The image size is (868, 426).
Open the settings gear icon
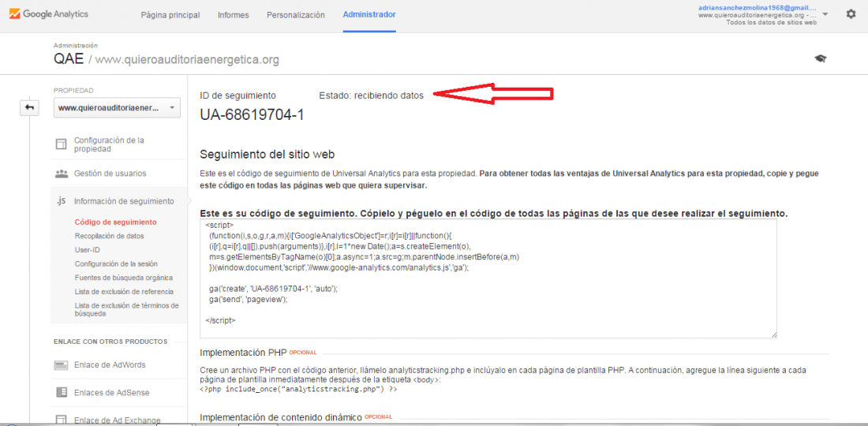coord(851,14)
